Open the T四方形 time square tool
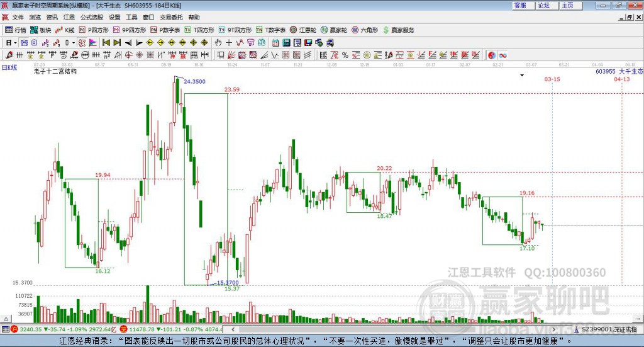644x347 pixels. (199, 30)
